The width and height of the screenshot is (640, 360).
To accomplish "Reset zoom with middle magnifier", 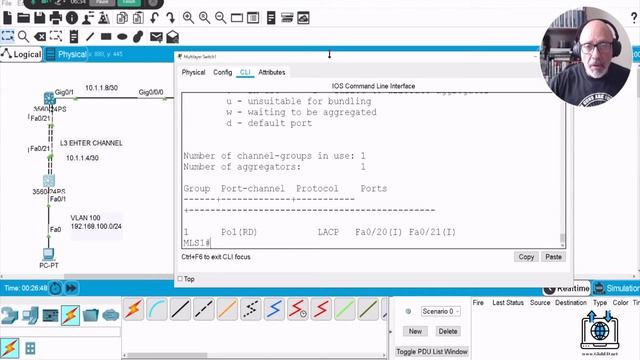I will (x=204, y=18).
